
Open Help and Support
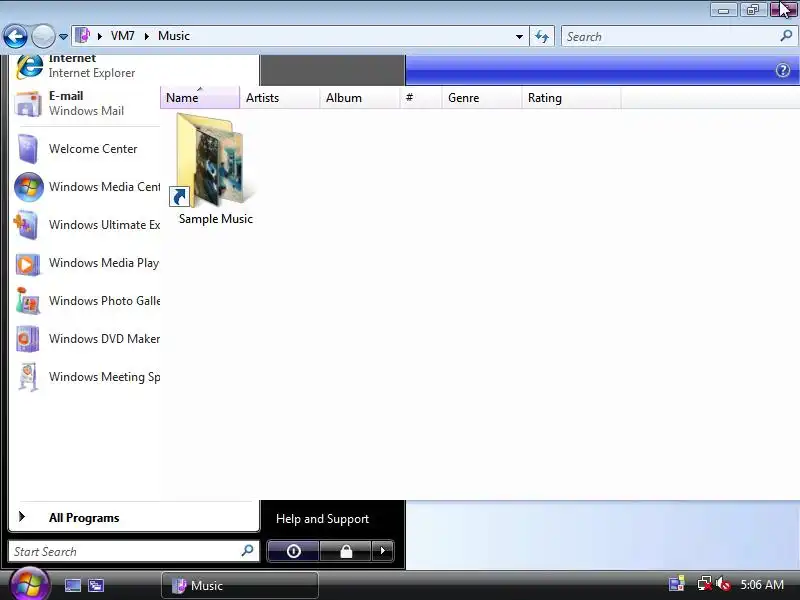pos(322,519)
